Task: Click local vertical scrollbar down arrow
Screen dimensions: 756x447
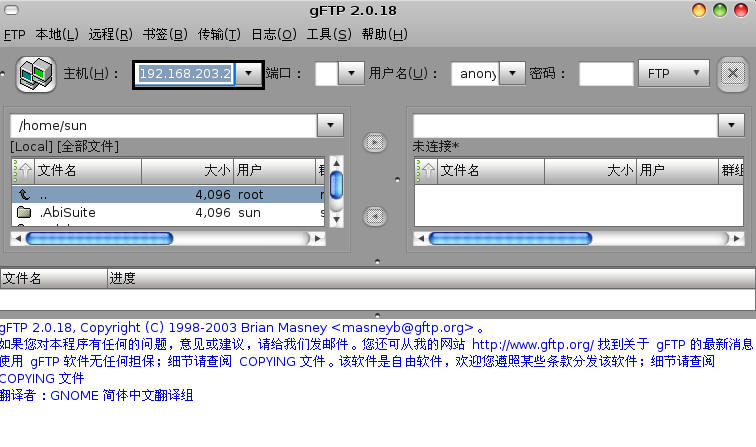Action: click(x=337, y=219)
